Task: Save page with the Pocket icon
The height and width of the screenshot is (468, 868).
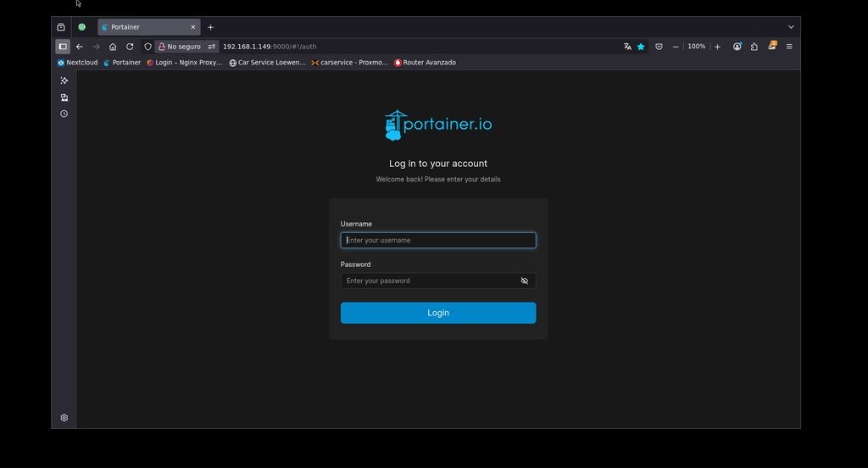Action: pos(659,47)
